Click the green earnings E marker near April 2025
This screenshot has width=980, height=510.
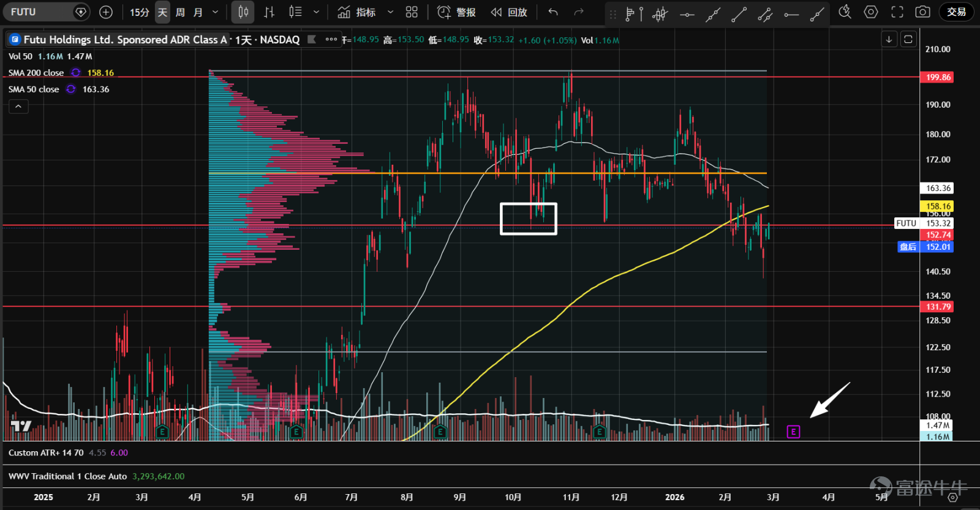pyautogui.click(x=162, y=432)
